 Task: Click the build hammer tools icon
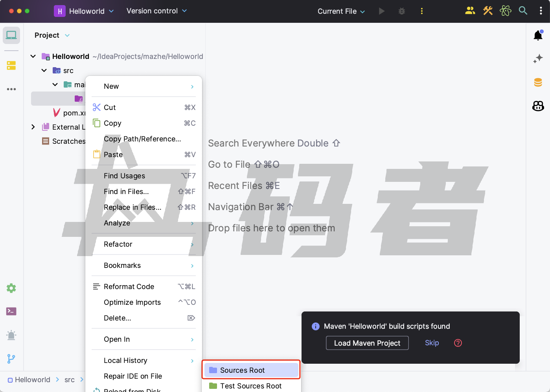pos(488,11)
